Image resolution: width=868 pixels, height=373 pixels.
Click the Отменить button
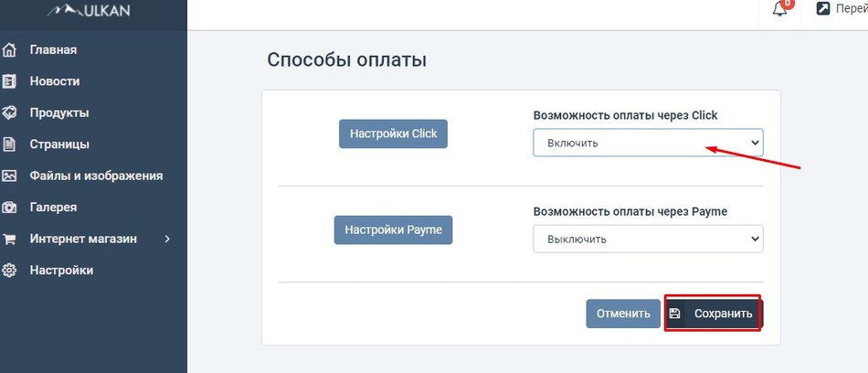coord(623,314)
